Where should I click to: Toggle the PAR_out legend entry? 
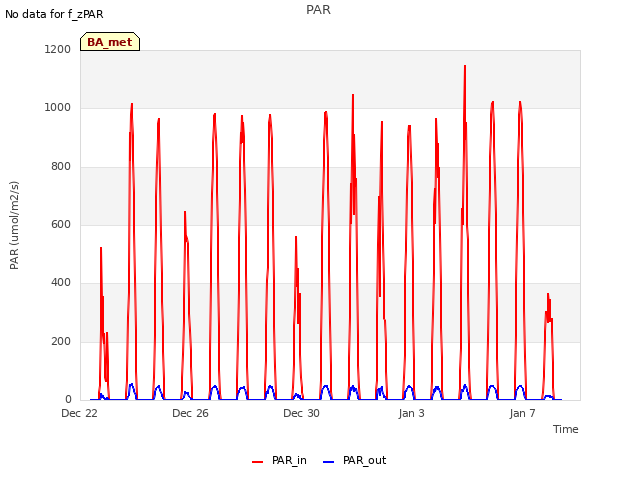pos(354,460)
